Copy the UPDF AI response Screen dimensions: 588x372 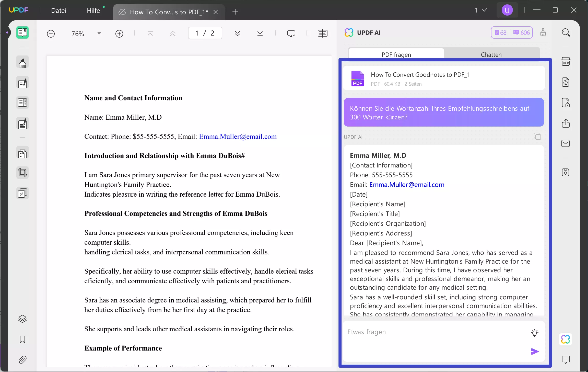pyautogui.click(x=537, y=136)
